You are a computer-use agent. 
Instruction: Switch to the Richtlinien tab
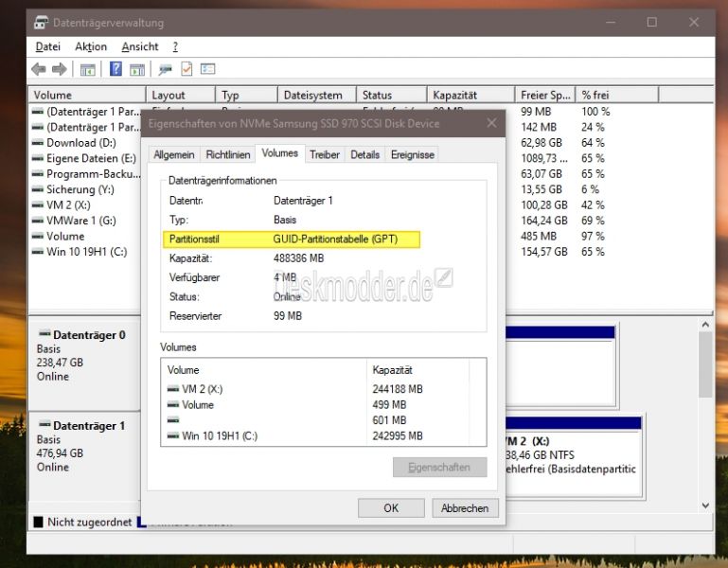228,154
